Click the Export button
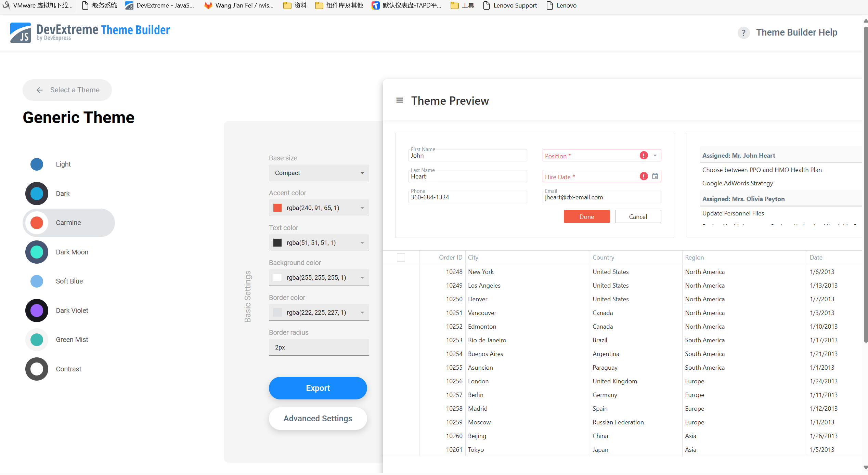868x475 pixels. pos(318,388)
